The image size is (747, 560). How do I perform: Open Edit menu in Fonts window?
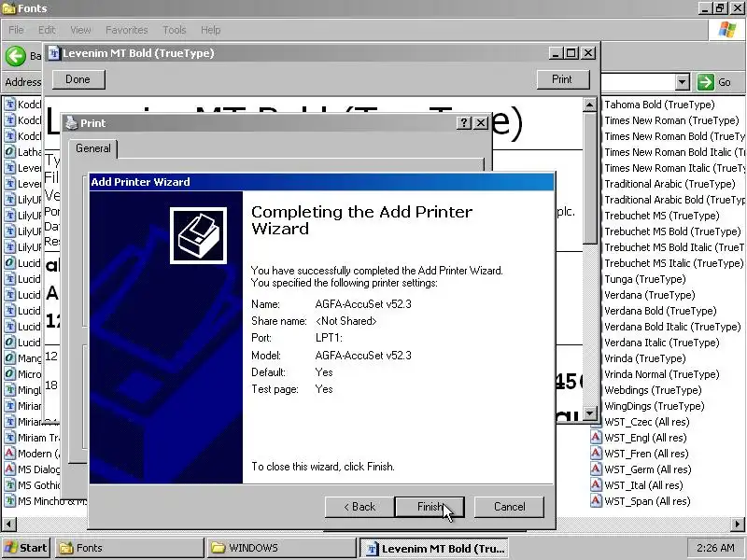(x=47, y=30)
